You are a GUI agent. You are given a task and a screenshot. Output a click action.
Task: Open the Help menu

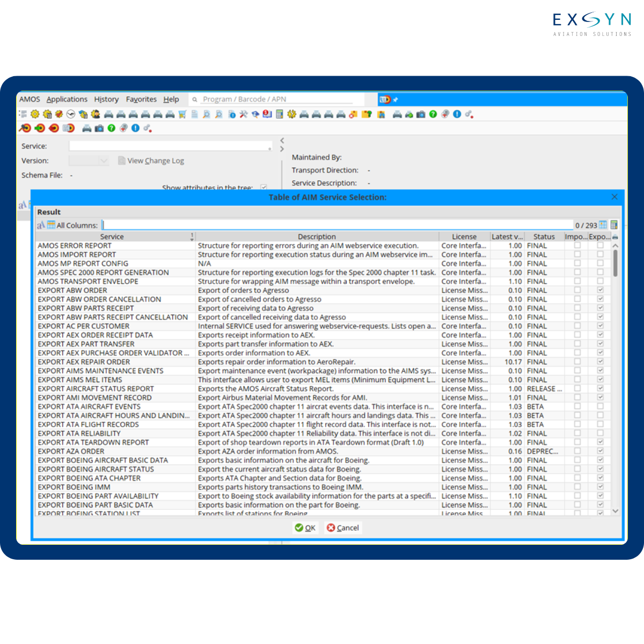(171, 99)
